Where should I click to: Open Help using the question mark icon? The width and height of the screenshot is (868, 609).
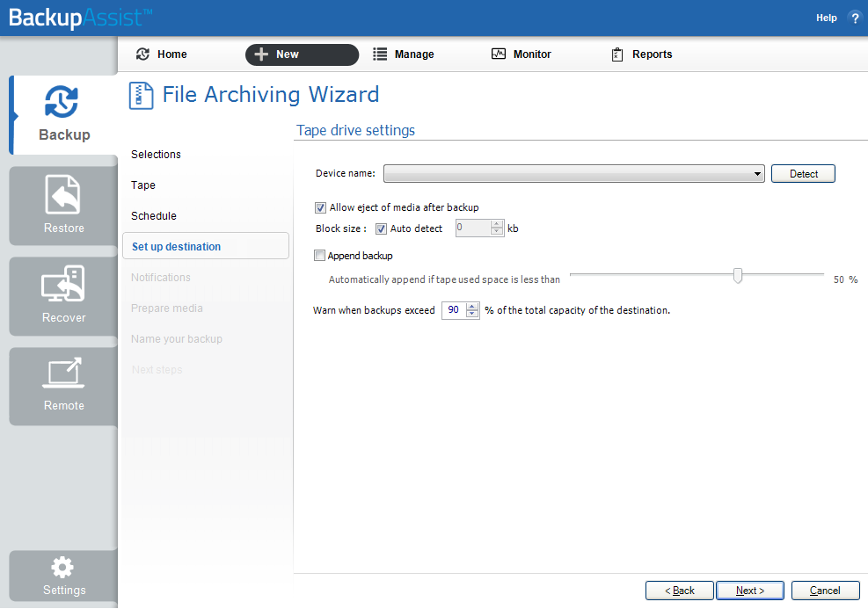(855, 18)
